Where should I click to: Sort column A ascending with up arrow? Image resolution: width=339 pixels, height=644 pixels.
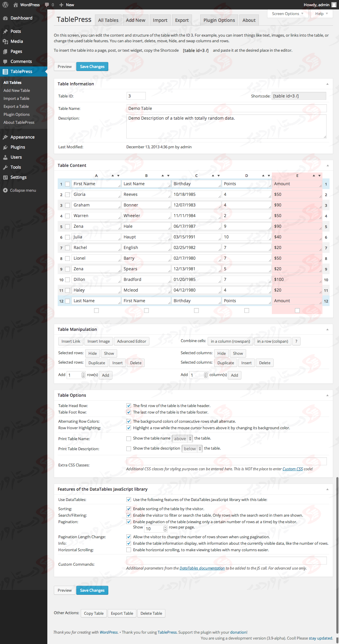113,176
